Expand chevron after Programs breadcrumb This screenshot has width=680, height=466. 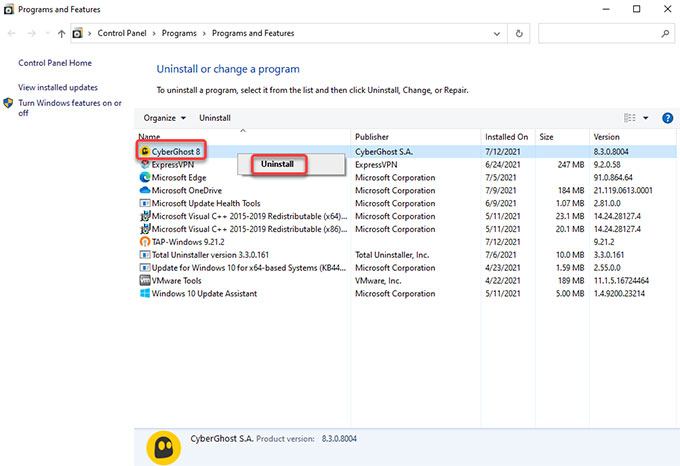[x=204, y=33]
